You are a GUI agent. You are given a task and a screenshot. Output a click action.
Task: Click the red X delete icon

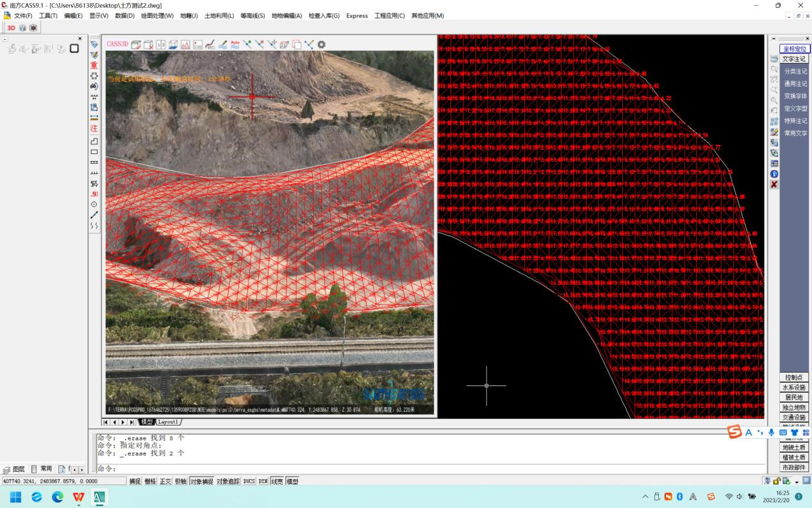[x=774, y=185]
